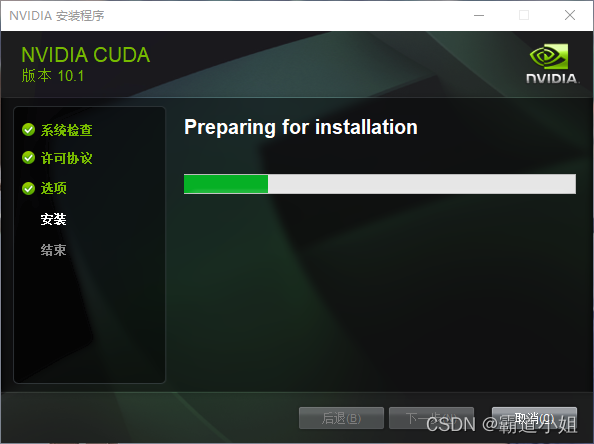Image resolution: width=594 pixels, height=444 pixels.
Task: Click the empty gray progress bar area
Action: pyautogui.click(x=422, y=184)
